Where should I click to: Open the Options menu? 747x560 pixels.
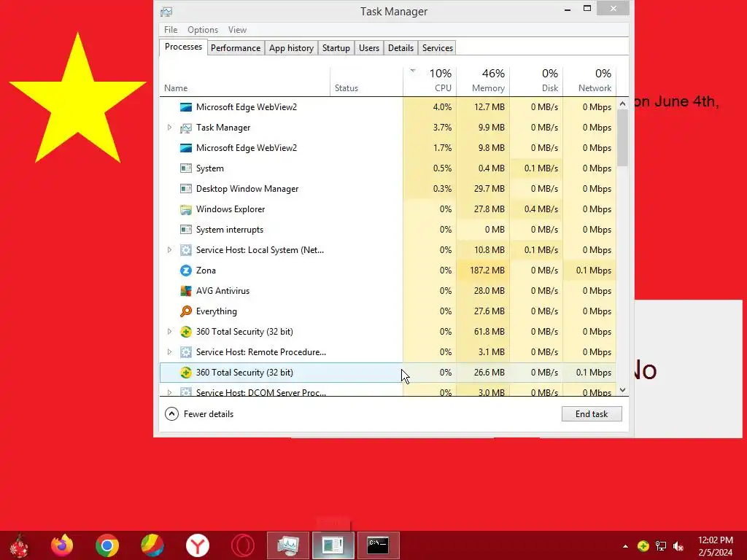pyautogui.click(x=203, y=29)
